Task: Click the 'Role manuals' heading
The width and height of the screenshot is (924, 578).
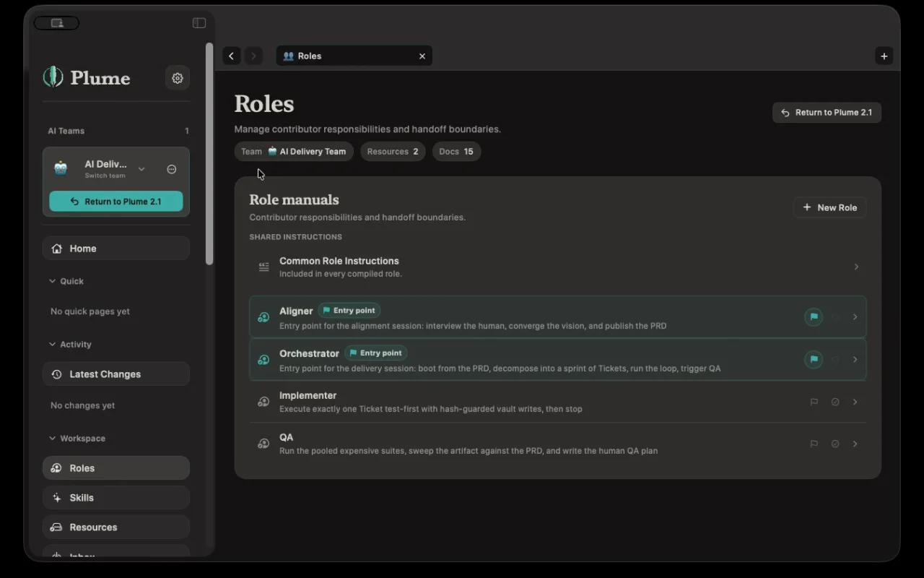Action: pyautogui.click(x=294, y=200)
